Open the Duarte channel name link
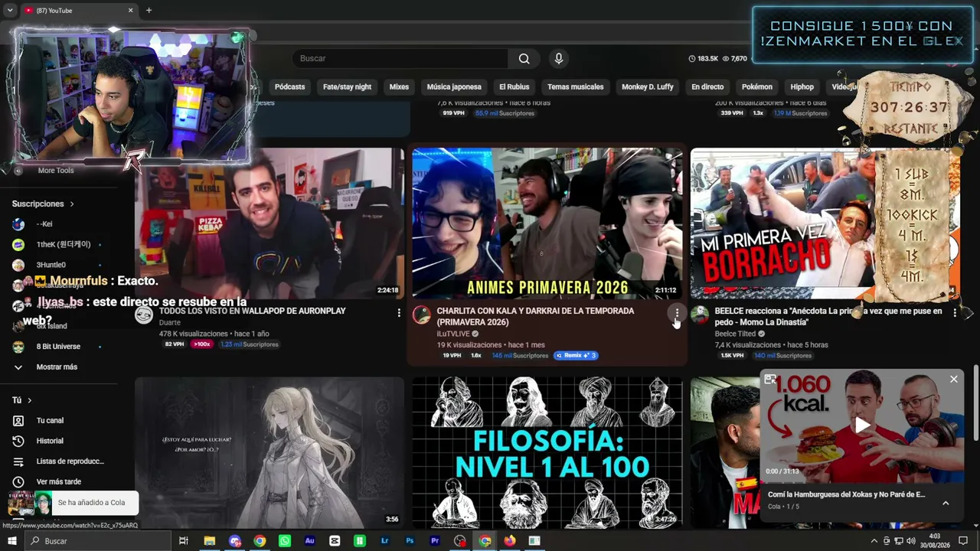 [x=170, y=323]
